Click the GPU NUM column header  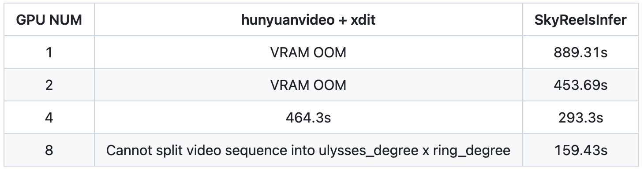point(49,20)
